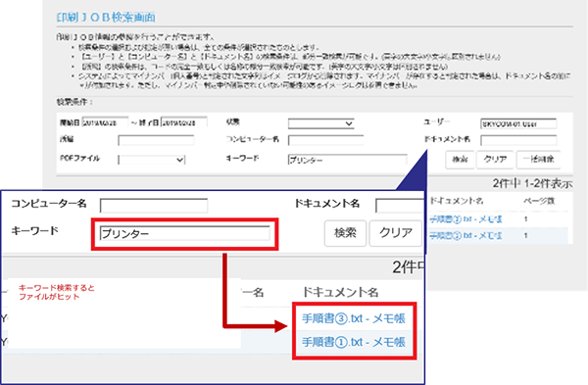Click the 検索条件 section label
The image size is (588, 385).
tap(74, 102)
